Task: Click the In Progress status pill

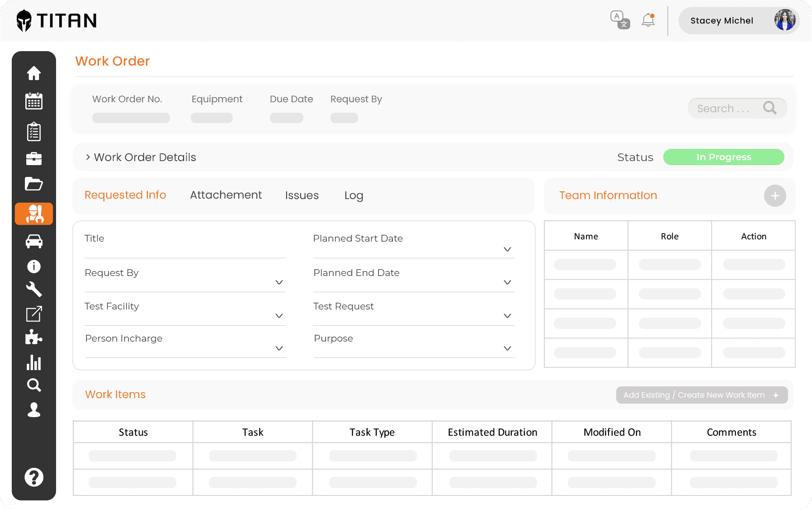Action: click(x=723, y=157)
